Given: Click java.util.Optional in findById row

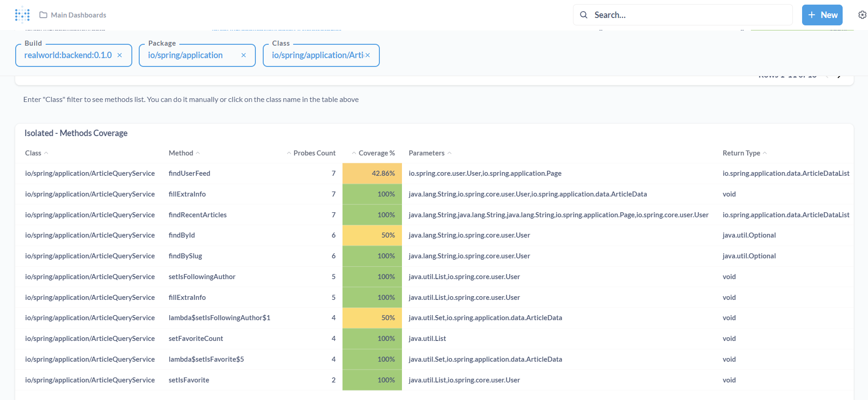Looking at the screenshot, I should pos(749,235).
